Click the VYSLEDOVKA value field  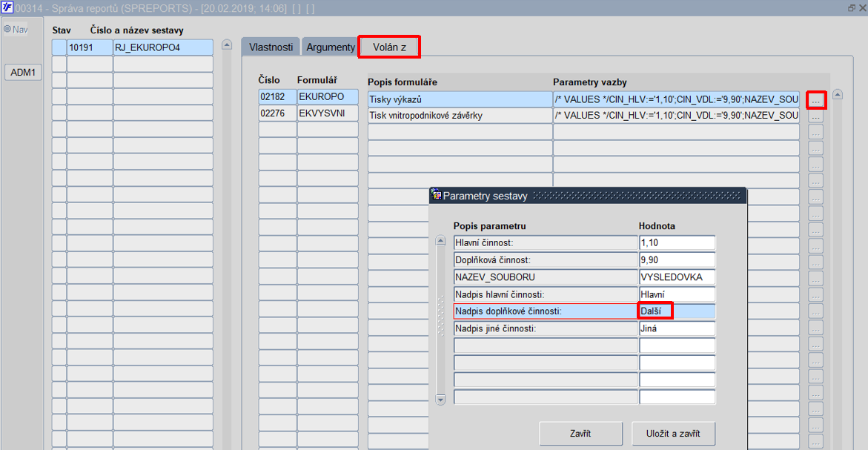[677, 277]
